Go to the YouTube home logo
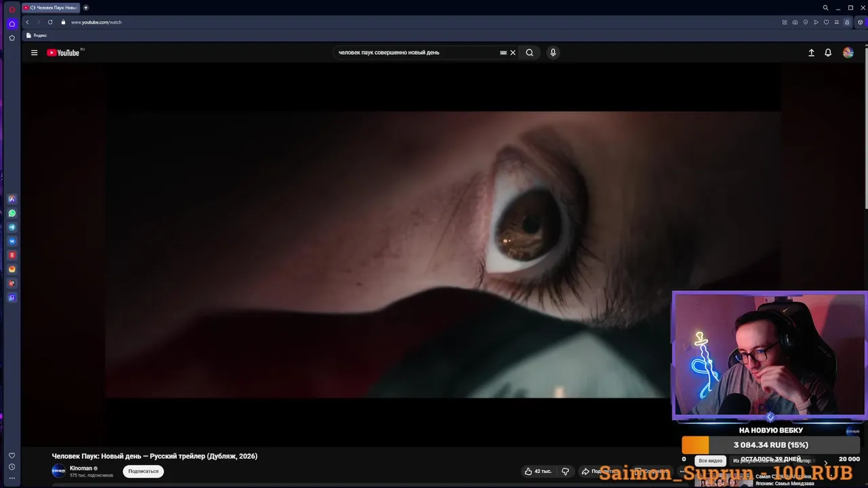The height and width of the screenshot is (488, 868). (63, 53)
